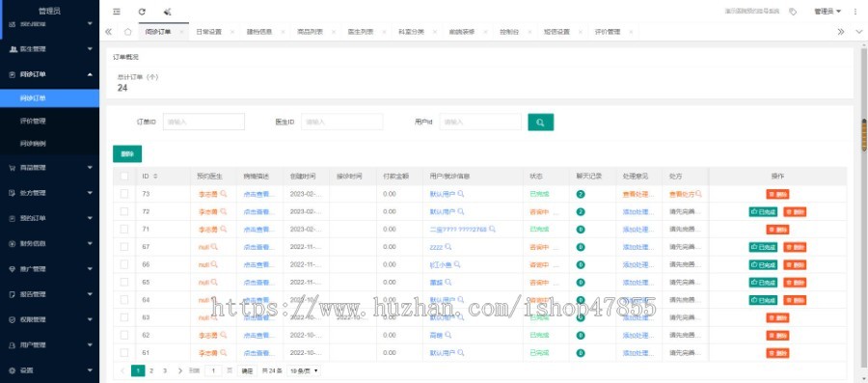Click into the 医生ID input field

pos(342,122)
